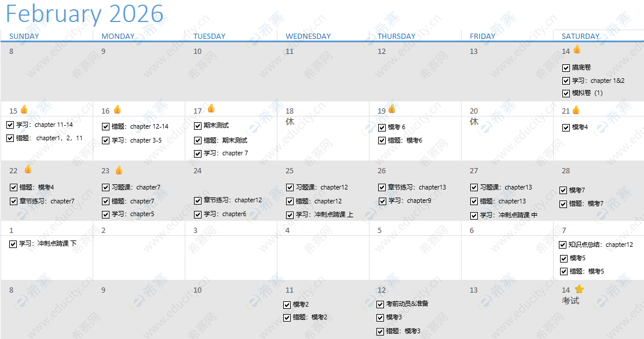Toggle the 模考4 checkbox on the 21st
The width and height of the screenshot is (644, 339).
coord(566,127)
